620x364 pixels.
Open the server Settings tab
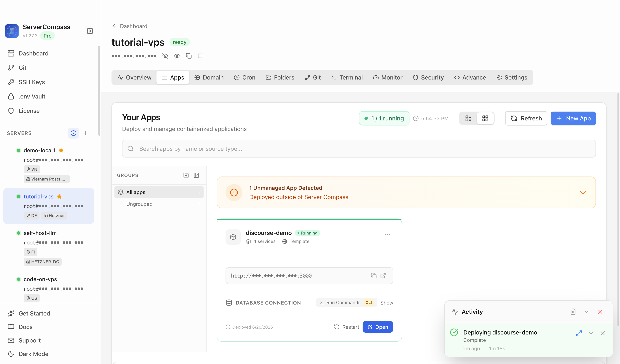(x=512, y=77)
